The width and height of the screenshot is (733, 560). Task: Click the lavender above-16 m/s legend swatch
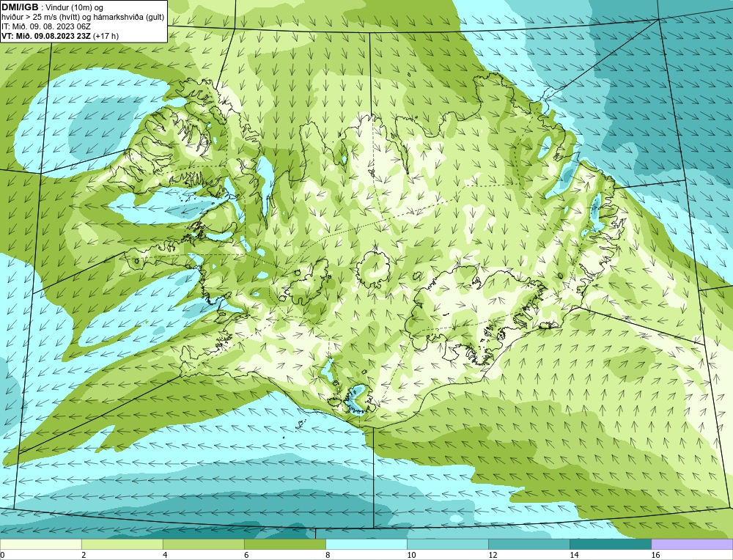pyautogui.click(x=692, y=544)
